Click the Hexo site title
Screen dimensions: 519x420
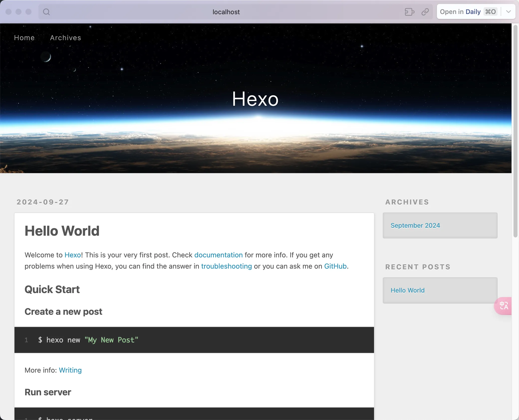click(x=255, y=99)
